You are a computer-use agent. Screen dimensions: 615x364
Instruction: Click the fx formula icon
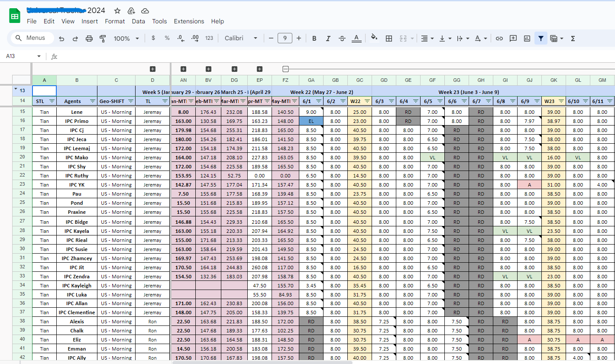coord(54,56)
